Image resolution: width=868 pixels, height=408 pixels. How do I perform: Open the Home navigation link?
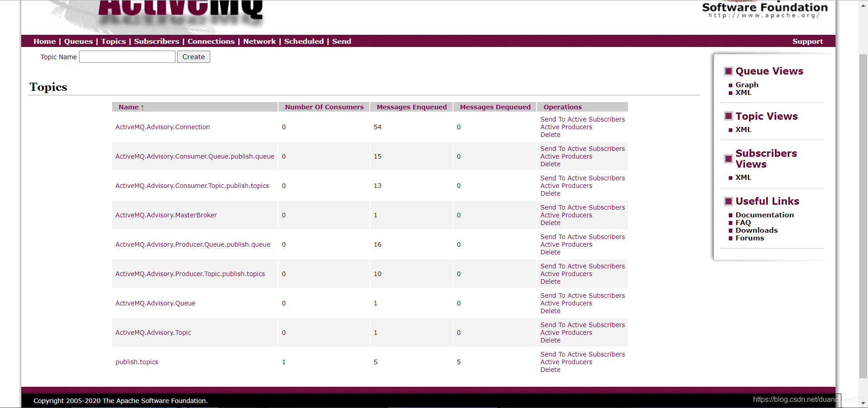(44, 41)
